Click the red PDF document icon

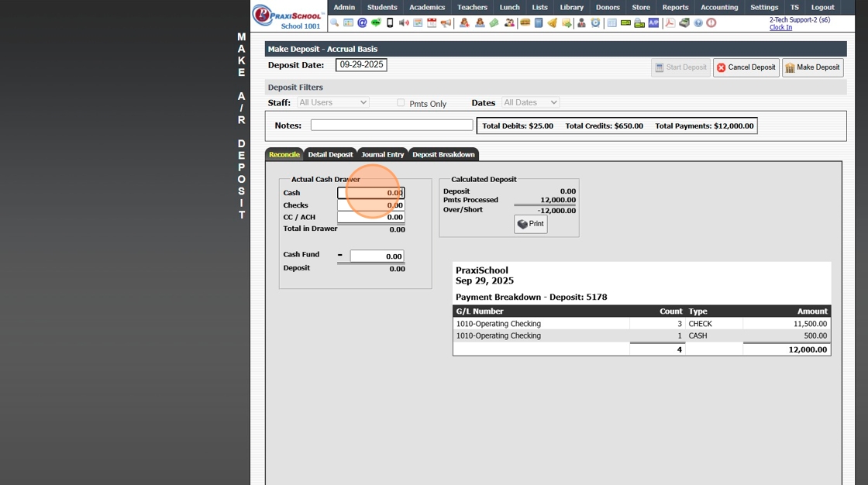pyautogui.click(x=670, y=23)
